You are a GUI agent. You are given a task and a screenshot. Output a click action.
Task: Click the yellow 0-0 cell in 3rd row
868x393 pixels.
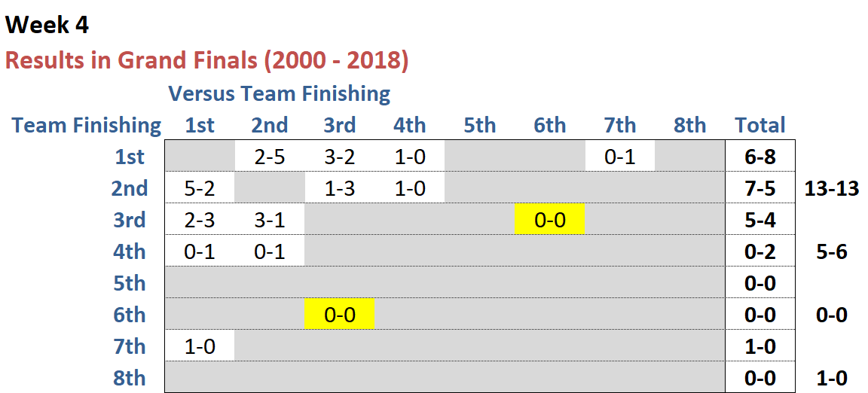(550, 219)
